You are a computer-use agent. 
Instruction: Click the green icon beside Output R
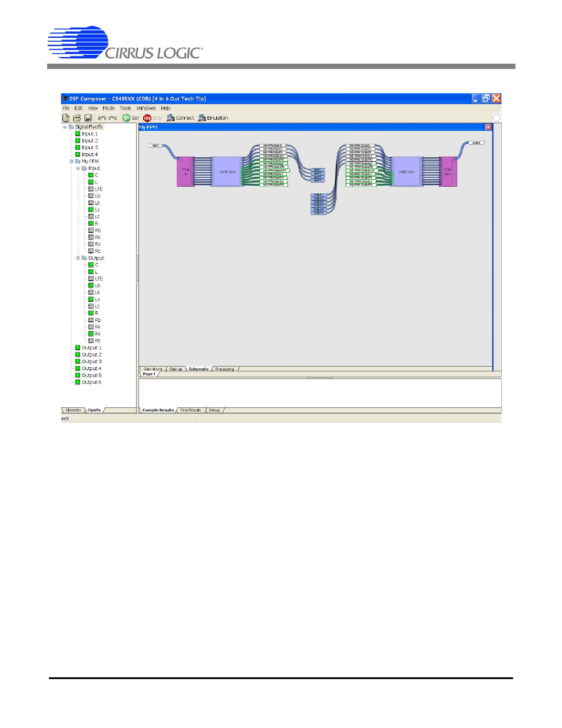pos(91,314)
